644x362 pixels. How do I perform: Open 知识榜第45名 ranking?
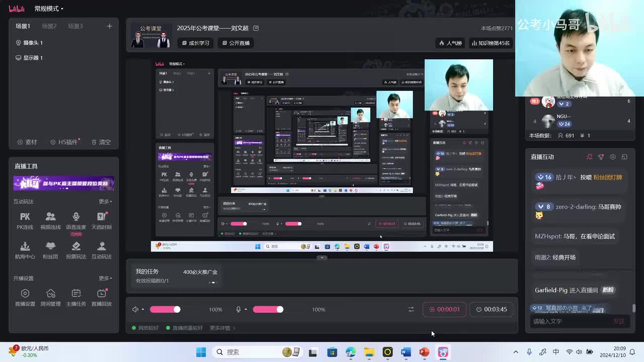point(491,43)
